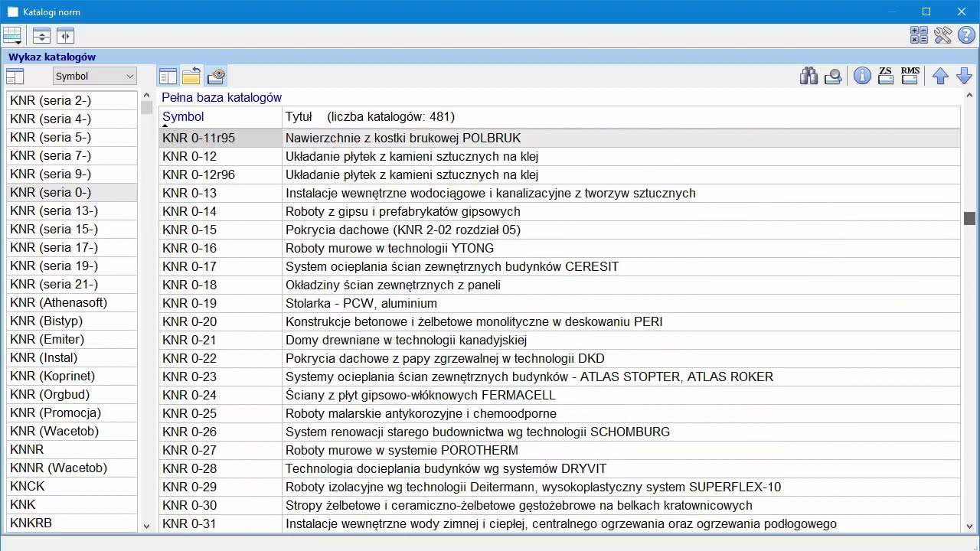Click the left list scroll down arrow
980x551 pixels.
(147, 526)
